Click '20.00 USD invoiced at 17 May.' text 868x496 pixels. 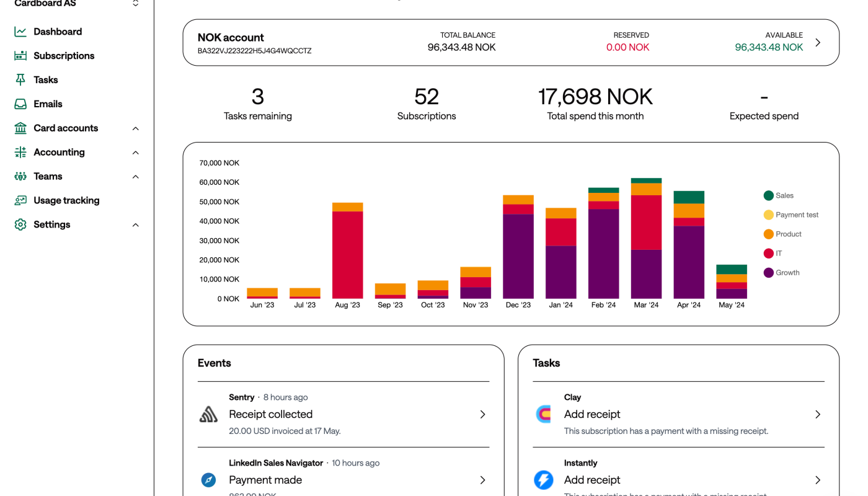[285, 431]
